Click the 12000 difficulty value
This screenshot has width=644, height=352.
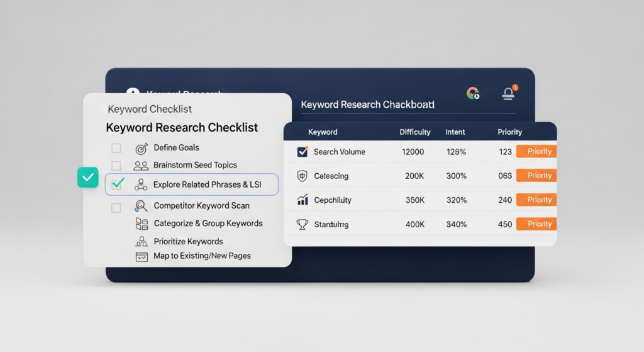click(x=413, y=152)
